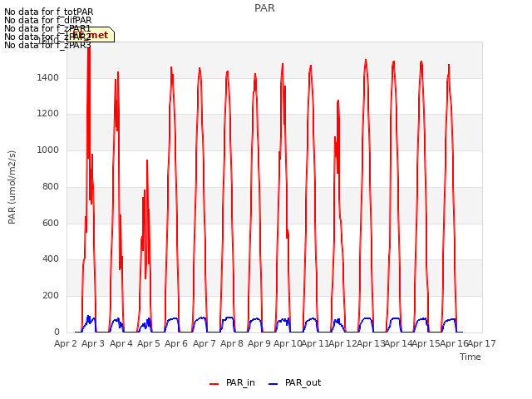Click the 'No data for f_totPAR' message
This screenshot has width=532, height=399.
[x=48, y=12]
